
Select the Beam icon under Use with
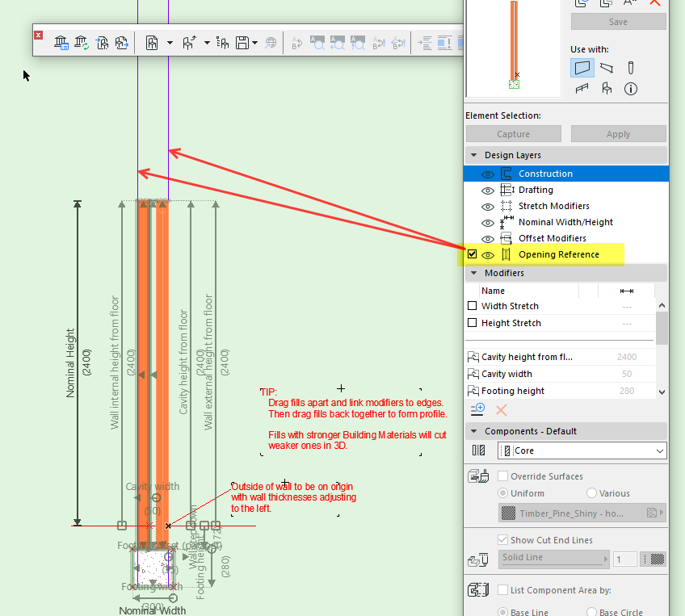pos(606,68)
